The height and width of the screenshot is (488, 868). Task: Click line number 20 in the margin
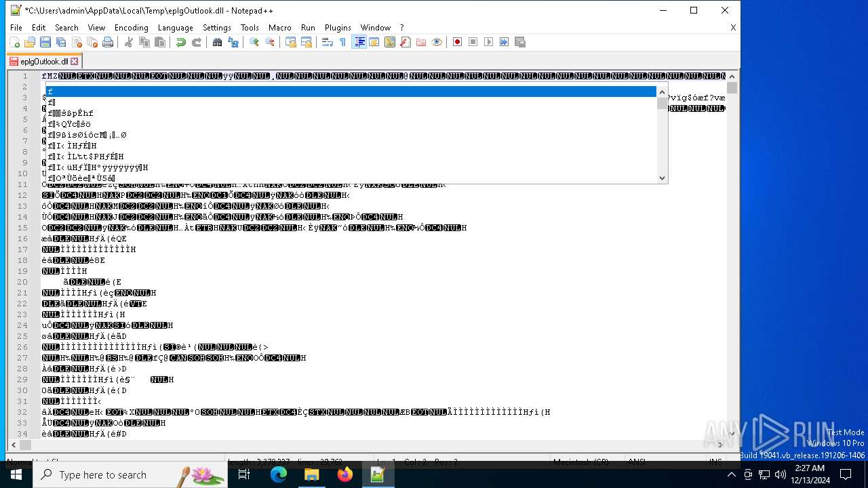(x=23, y=282)
